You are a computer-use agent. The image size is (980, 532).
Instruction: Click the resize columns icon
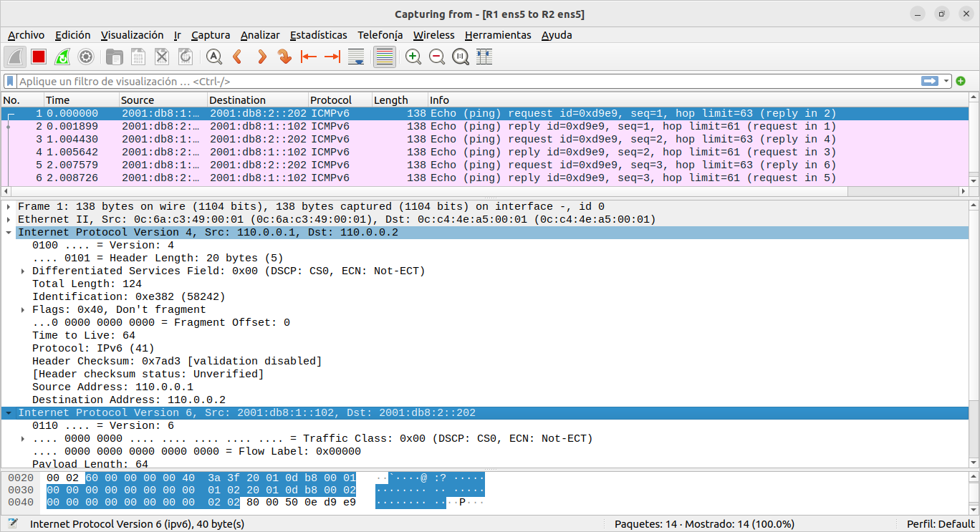tap(484, 57)
